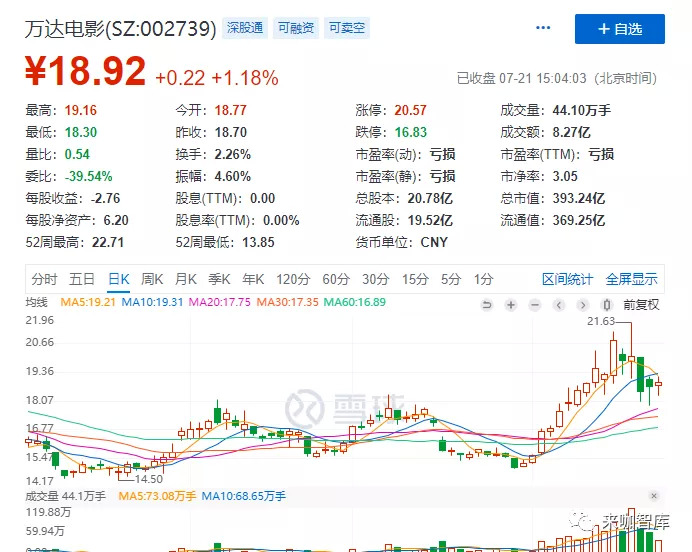This screenshot has height=552, width=692.
Task: Click the 总市值 value 393.24亿
Action: tap(579, 199)
